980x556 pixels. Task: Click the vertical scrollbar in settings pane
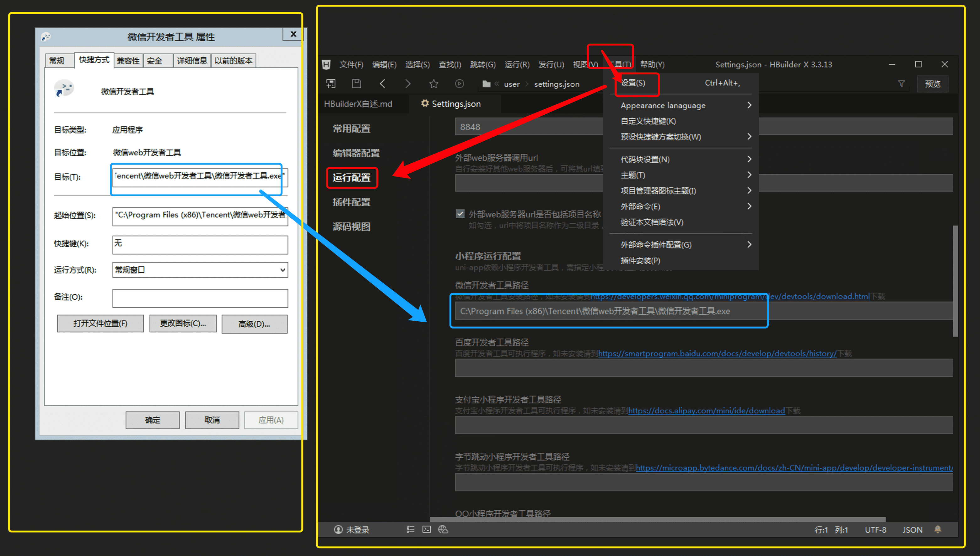955,281
